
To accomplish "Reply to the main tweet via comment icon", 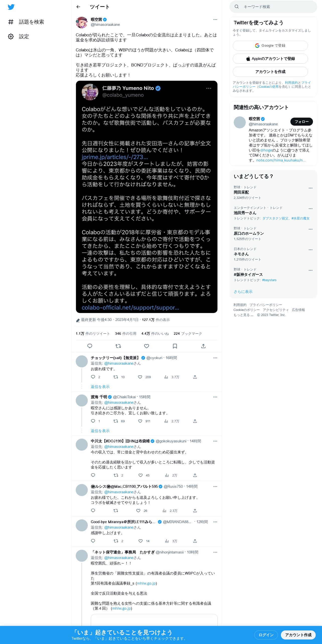I will 90,346.
